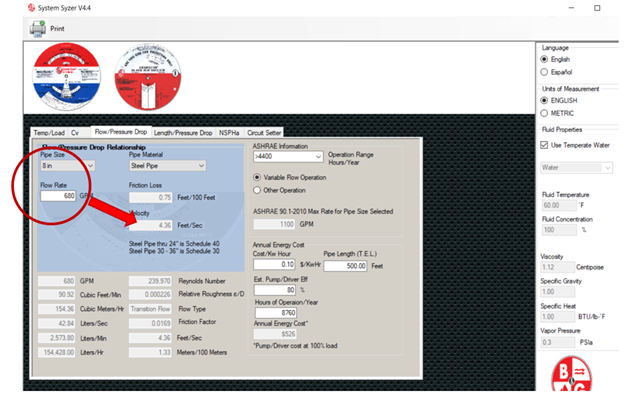Switch to the Temp/Load tab
Screen dimensions: 624x393
tap(49, 133)
